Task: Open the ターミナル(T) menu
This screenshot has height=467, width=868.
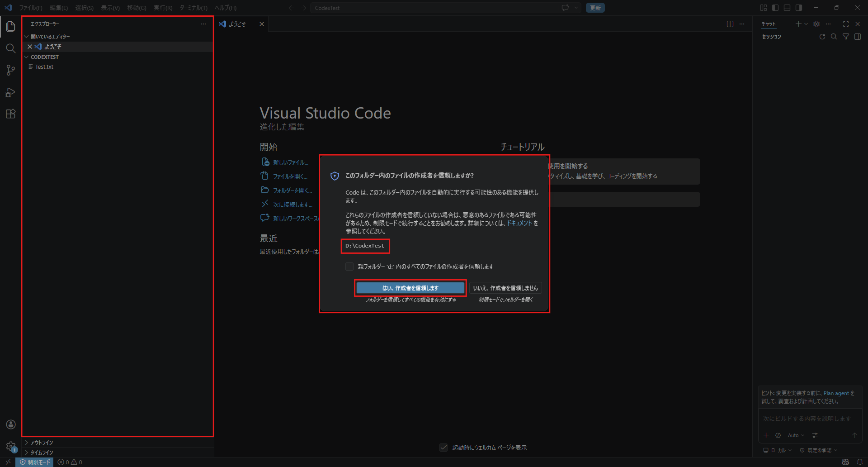Action: pos(193,8)
